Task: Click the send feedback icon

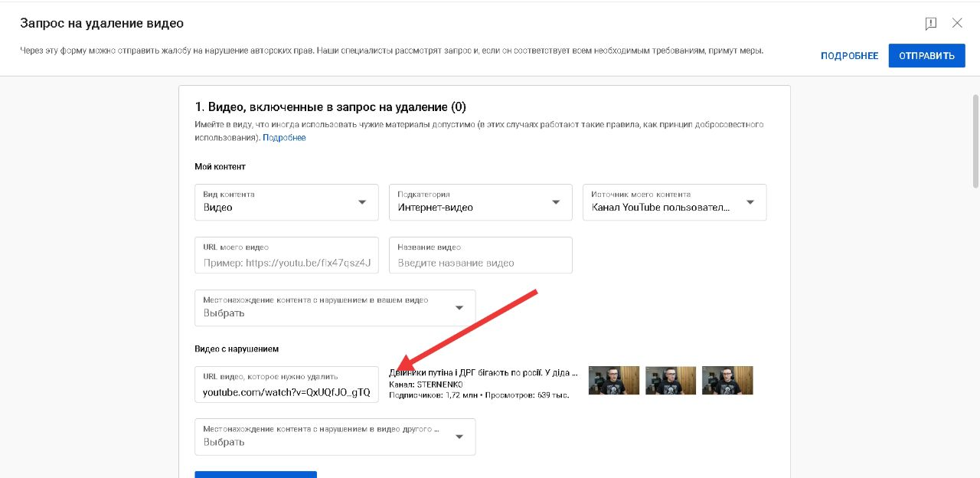Action: point(931,23)
